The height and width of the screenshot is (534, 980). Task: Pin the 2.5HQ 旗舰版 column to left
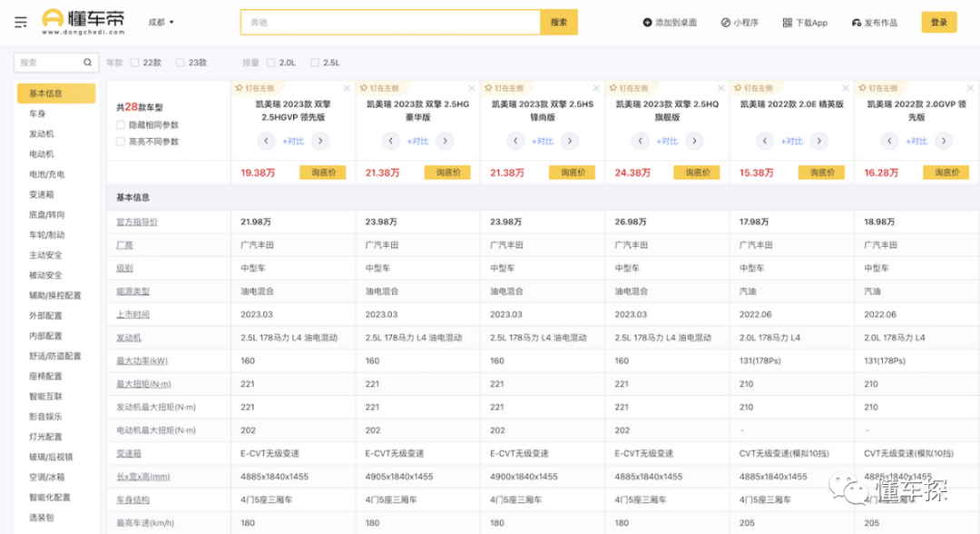(629, 88)
